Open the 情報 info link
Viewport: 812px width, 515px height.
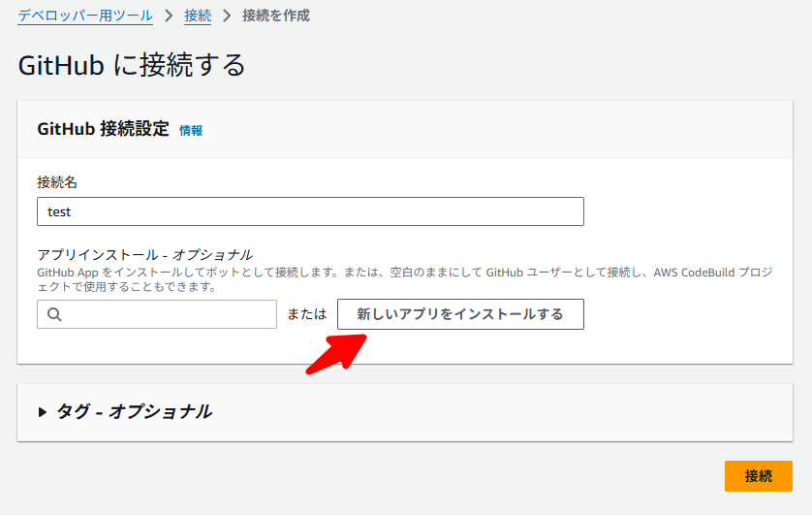tap(191, 131)
